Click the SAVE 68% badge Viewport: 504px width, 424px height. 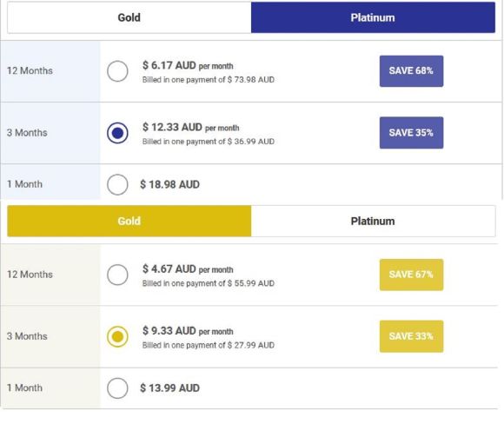point(411,71)
